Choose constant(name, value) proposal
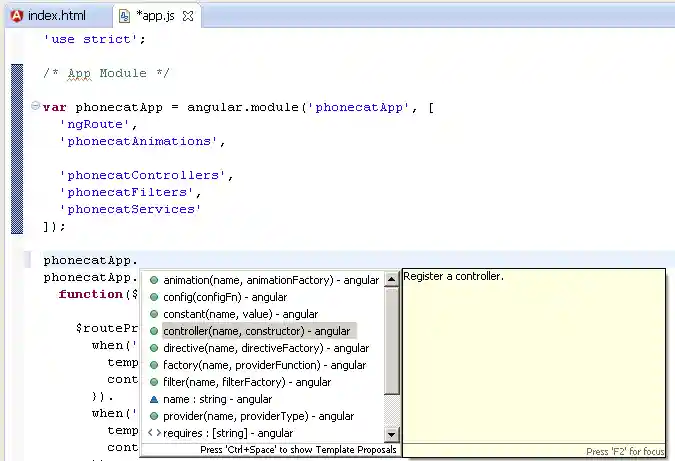The height and width of the screenshot is (461, 675). 240,314
